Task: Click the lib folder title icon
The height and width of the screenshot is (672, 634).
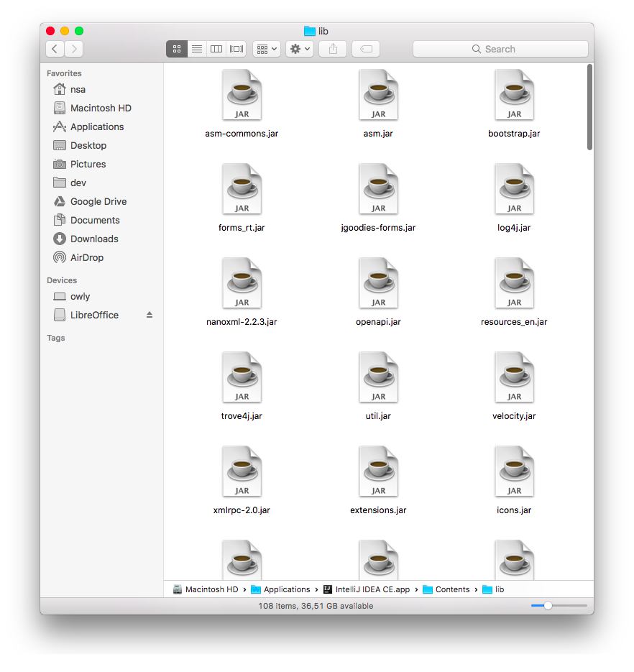Action: pyautogui.click(x=310, y=31)
